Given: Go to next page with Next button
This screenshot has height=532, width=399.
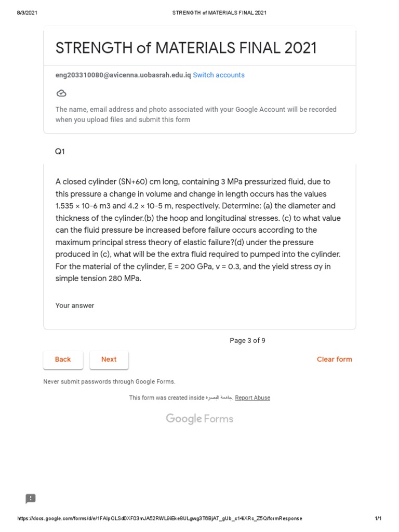Looking at the screenshot, I should click(x=109, y=360).
